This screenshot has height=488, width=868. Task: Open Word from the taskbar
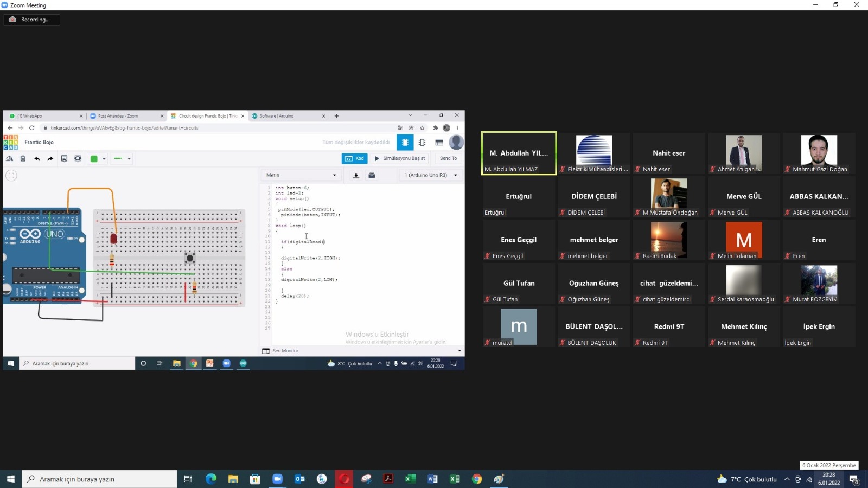[x=432, y=479]
